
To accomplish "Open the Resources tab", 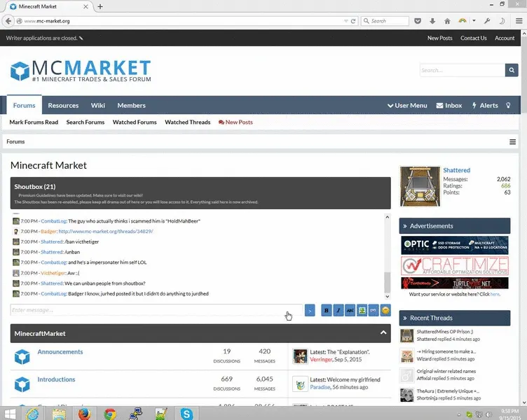I will point(63,106).
